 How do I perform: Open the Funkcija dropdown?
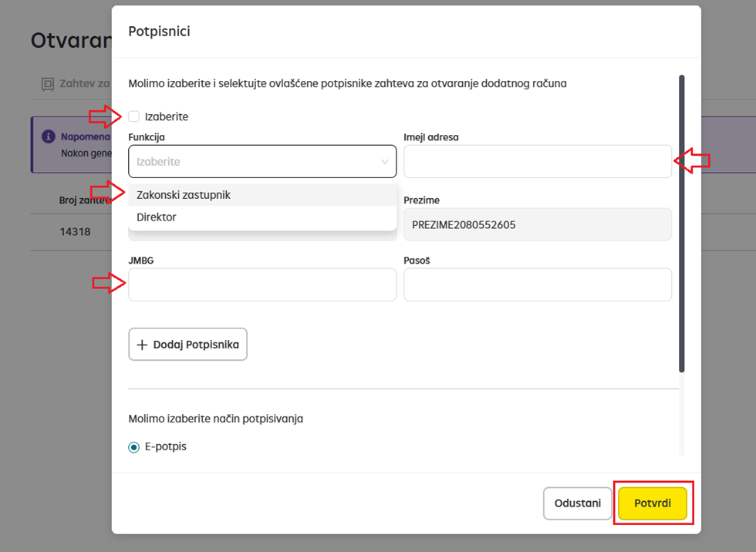pyautogui.click(x=262, y=161)
